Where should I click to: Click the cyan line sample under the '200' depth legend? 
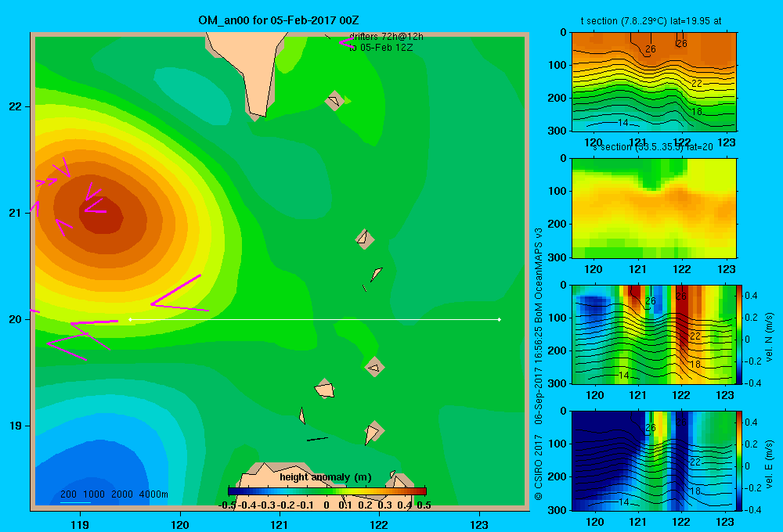(75, 502)
